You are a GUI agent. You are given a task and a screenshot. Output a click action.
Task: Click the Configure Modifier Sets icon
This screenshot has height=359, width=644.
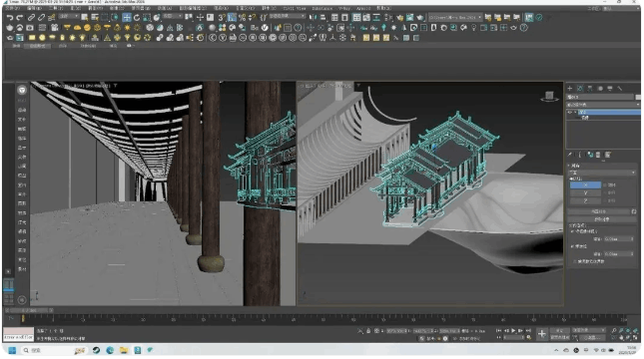pyautogui.click(x=608, y=155)
